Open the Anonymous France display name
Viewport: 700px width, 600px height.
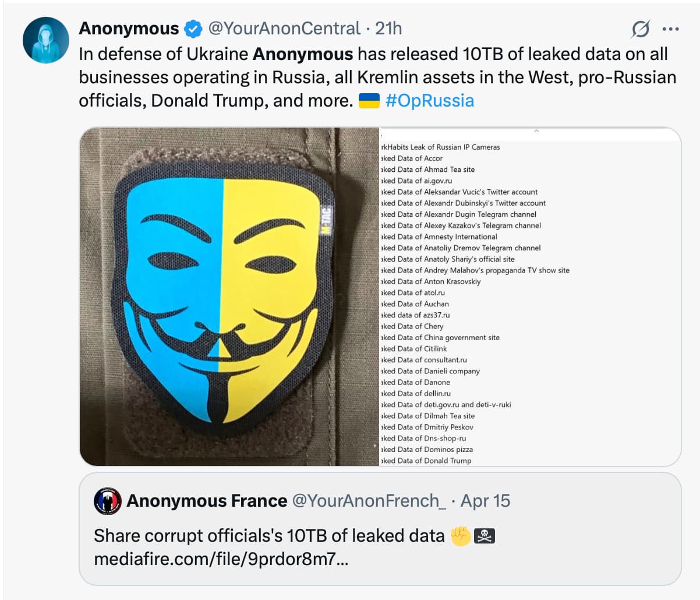click(207, 501)
